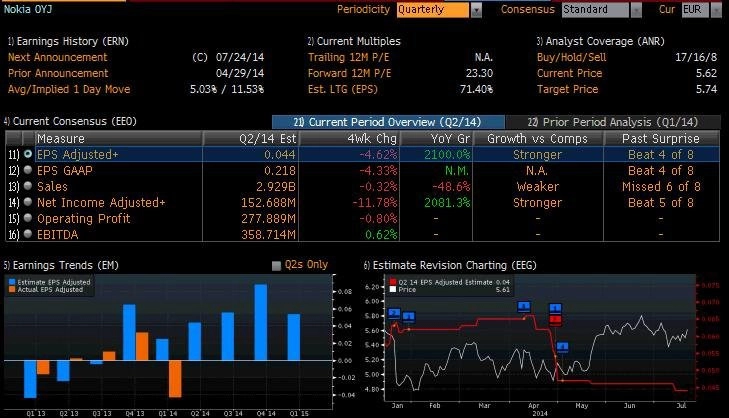This screenshot has height=418, width=729.
Task: Open Current Multiples section link
Action: tap(354, 41)
